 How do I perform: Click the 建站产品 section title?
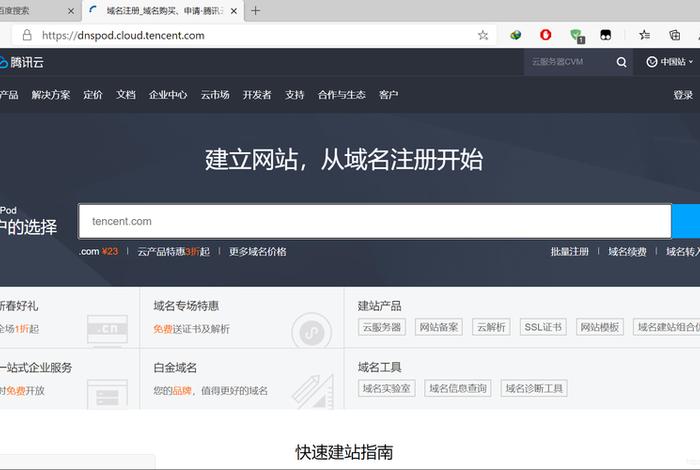[x=379, y=306]
